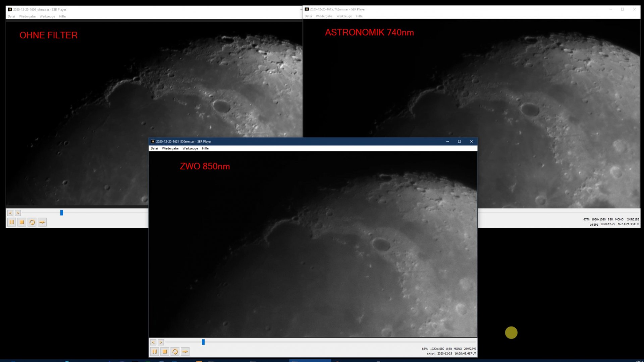Click the 16:14:21.334 UT timestamp

(629, 224)
